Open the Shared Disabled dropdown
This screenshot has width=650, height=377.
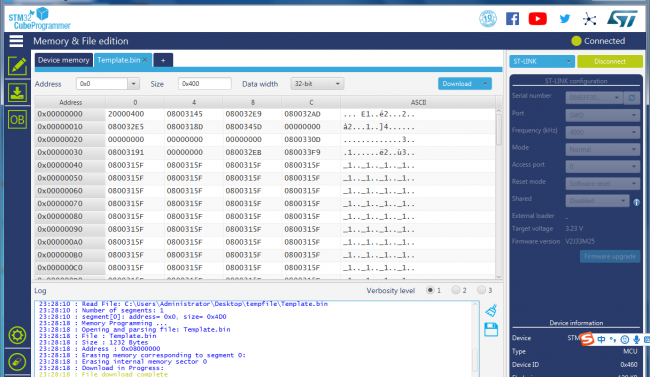coord(597,201)
